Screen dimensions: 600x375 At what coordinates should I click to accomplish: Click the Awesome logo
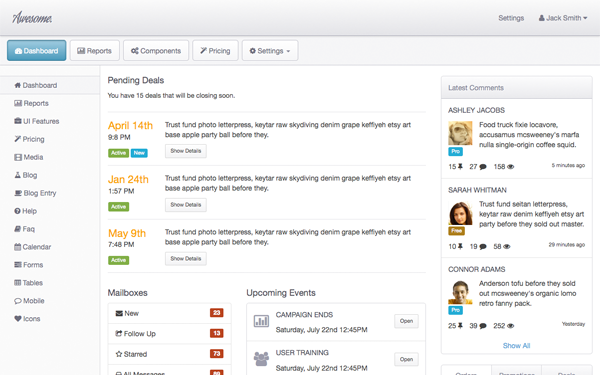coord(32,18)
